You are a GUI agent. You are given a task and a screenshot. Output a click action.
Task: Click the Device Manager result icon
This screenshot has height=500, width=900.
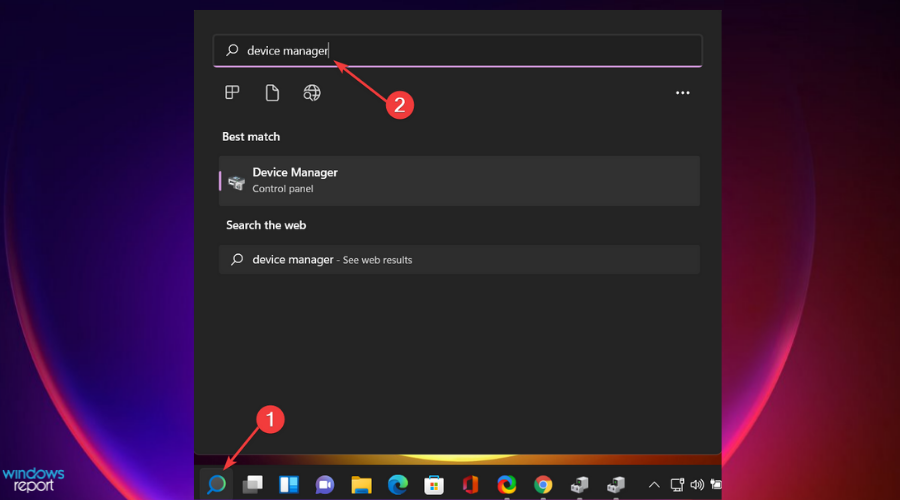point(236,183)
